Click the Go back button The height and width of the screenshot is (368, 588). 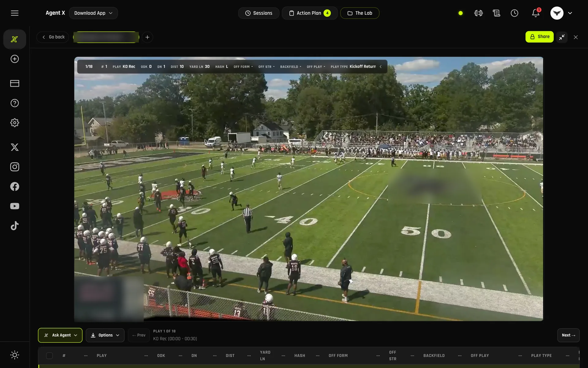(53, 37)
